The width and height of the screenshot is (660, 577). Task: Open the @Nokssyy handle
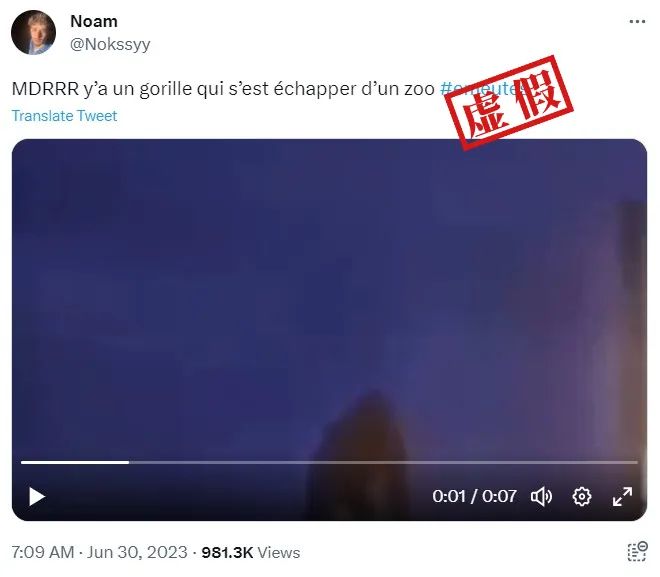[110, 44]
